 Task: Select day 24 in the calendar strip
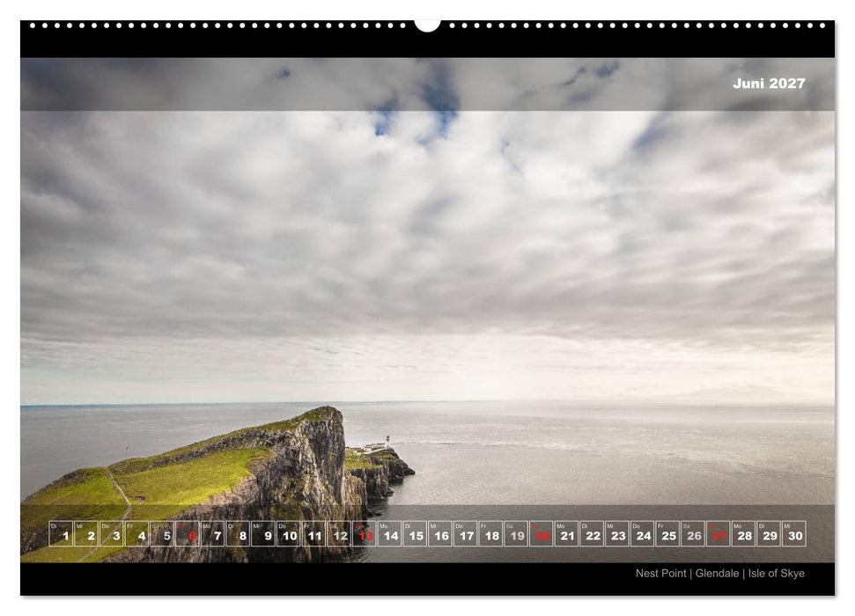tap(643, 533)
